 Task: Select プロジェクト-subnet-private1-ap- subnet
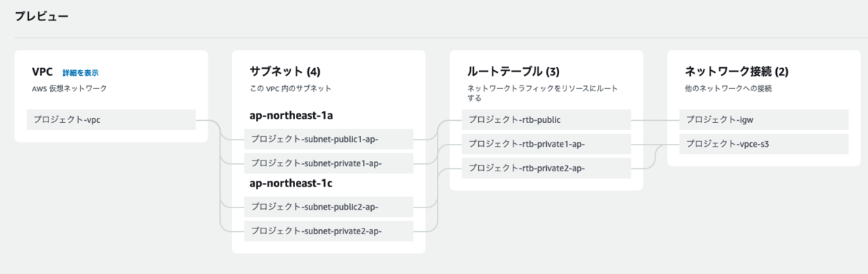pyautogui.click(x=328, y=163)
